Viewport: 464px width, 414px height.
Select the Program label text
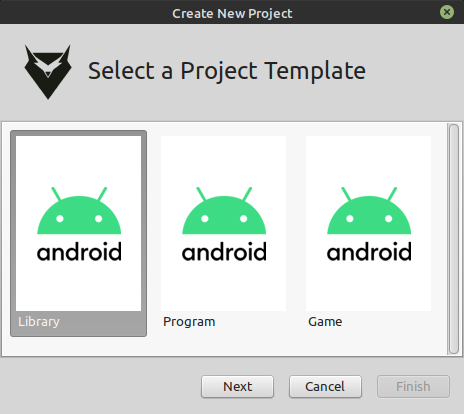[189, 322]
